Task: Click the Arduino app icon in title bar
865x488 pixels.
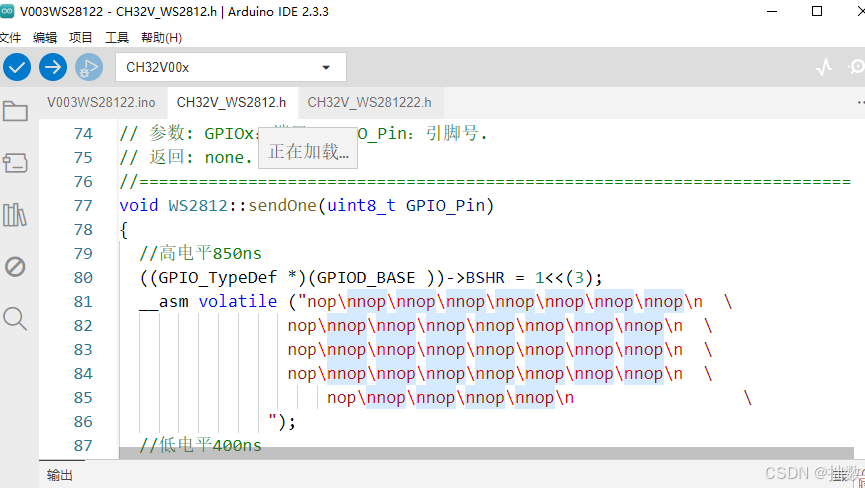Action: [7, 11]
